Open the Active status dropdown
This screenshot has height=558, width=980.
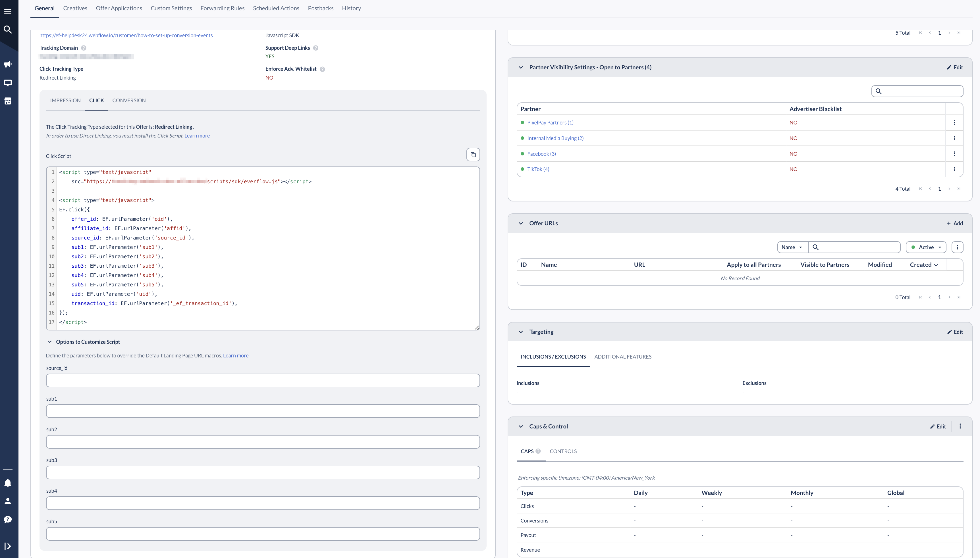(926, 247)
